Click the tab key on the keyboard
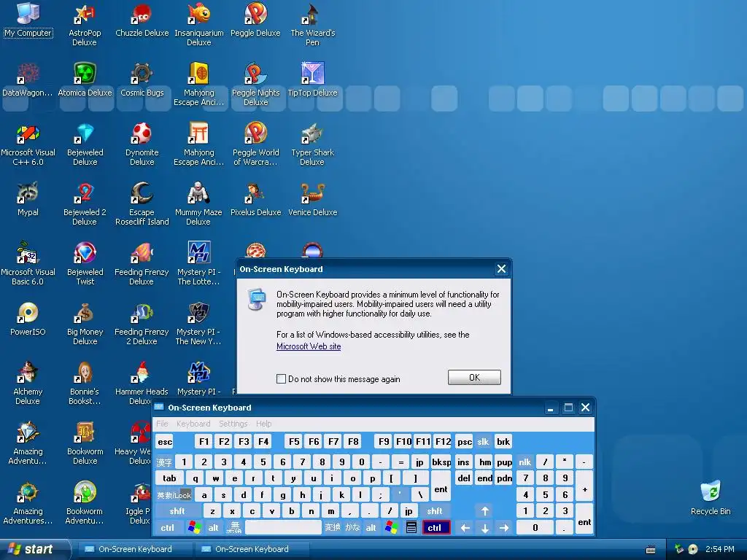Viewport: 747px width, 560px height. pyautogui.click(x=169, y=478)
